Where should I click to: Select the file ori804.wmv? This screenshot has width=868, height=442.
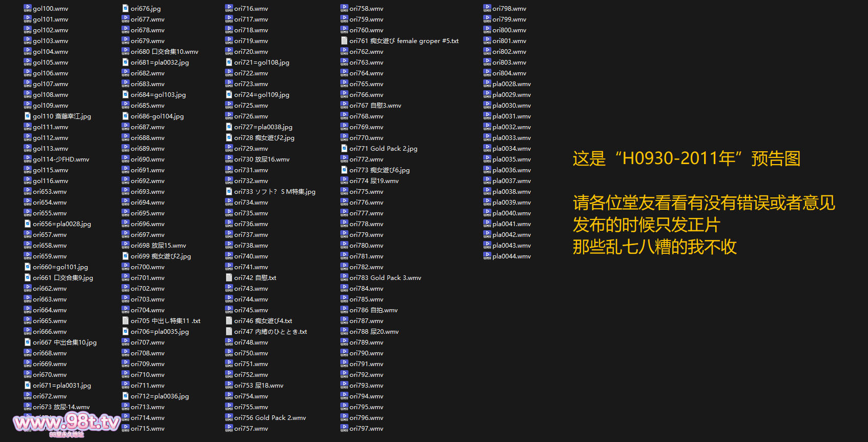click(x=509, y=73)
